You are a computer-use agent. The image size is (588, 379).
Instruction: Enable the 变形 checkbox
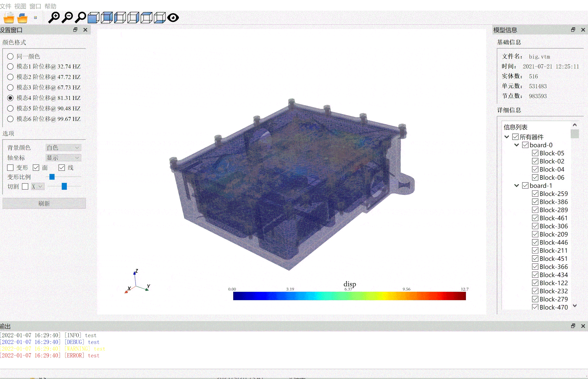click(10, 168)
